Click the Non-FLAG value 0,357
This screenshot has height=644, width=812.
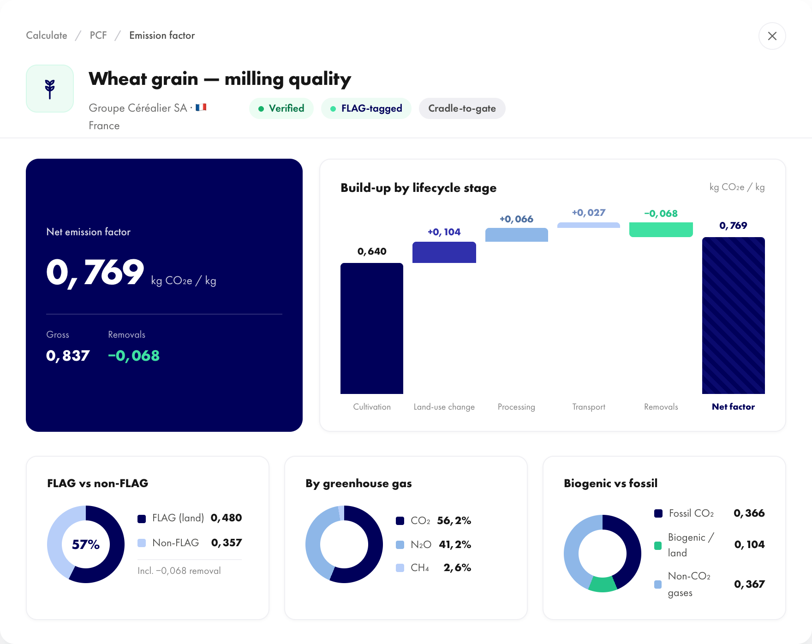tap(227, 543)
